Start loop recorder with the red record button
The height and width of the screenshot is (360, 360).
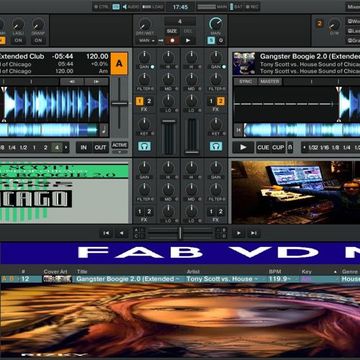[x=172, y=41]
